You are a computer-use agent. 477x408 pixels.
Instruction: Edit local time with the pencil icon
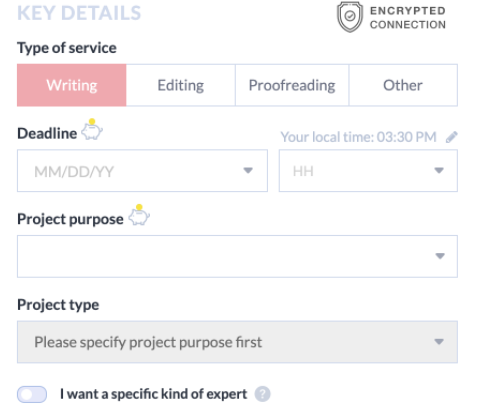pyautogui.click(x=452, y=137)
